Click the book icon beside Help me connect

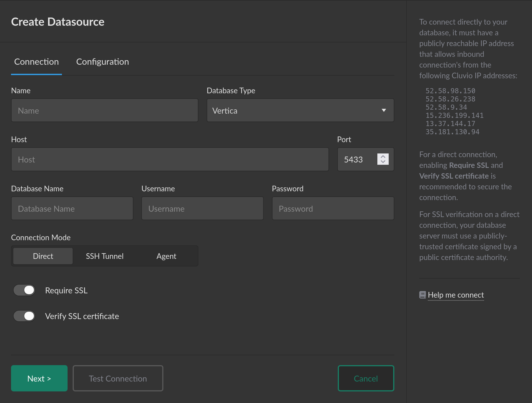click(423, 295)
